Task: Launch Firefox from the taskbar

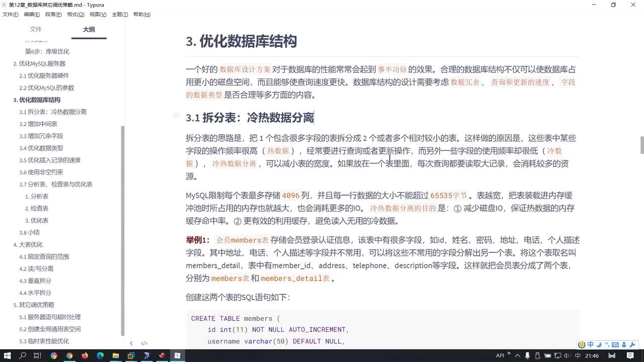Action: 85,355
